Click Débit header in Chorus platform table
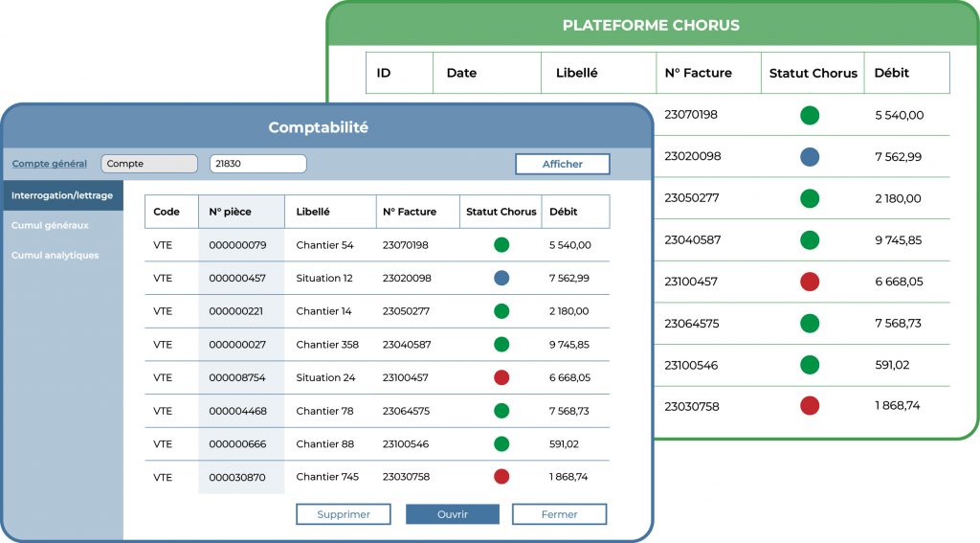Viewport: 980px width, 543px height. click(907, 73)
